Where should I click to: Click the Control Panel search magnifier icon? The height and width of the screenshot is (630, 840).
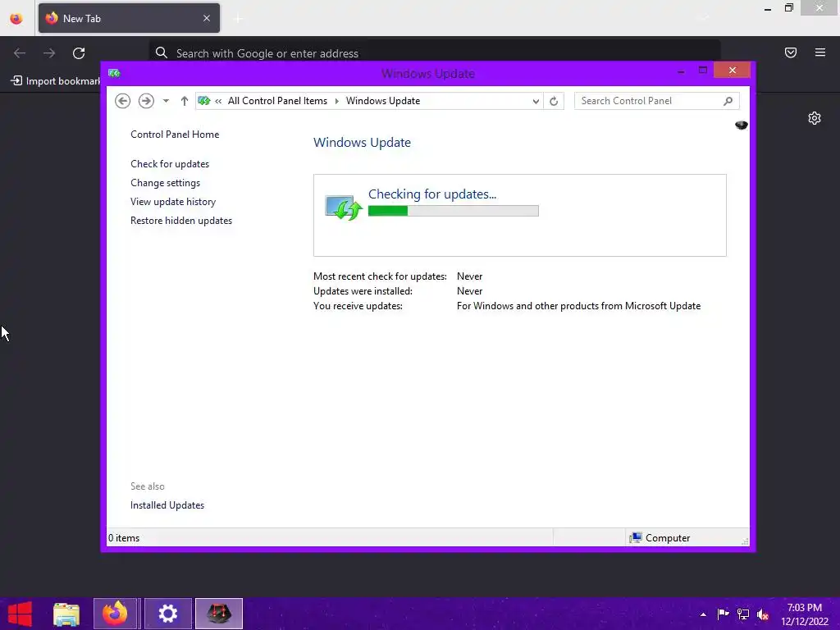(728, 101)
